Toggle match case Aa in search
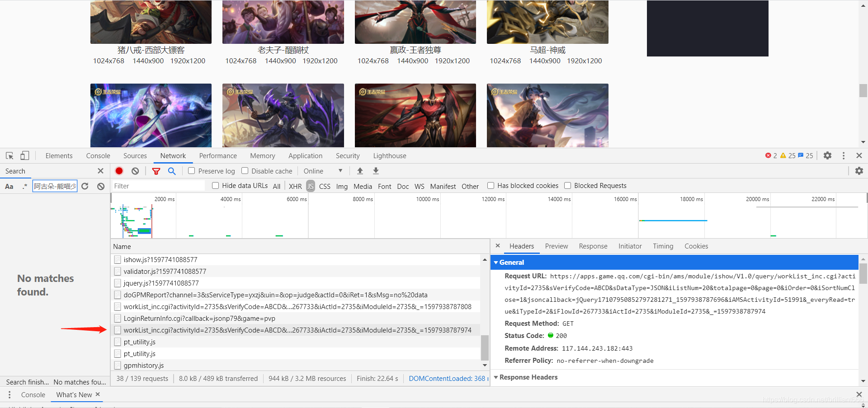Screen dimensions: 868x408 click(9, 186)
